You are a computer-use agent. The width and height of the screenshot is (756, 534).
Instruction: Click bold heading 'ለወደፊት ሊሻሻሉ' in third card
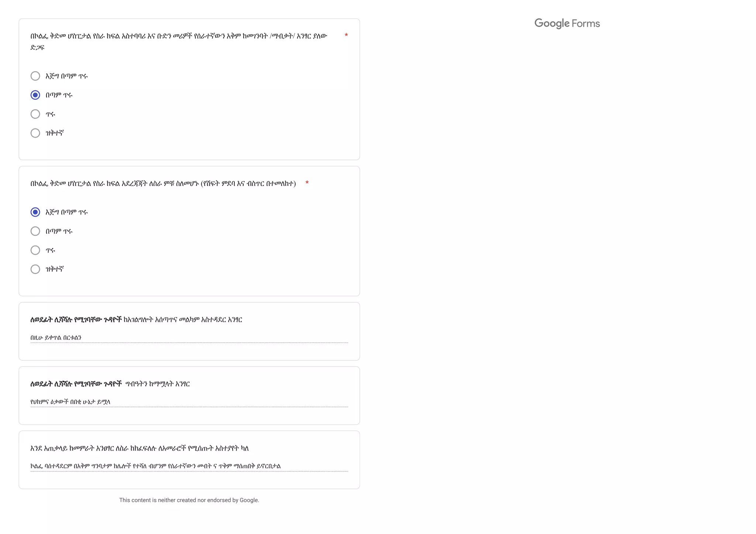pos(76,320)
